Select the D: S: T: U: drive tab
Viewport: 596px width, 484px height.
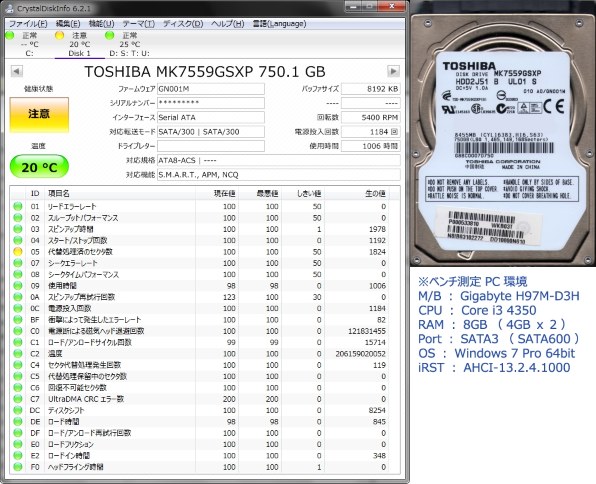tap(129, 44)
